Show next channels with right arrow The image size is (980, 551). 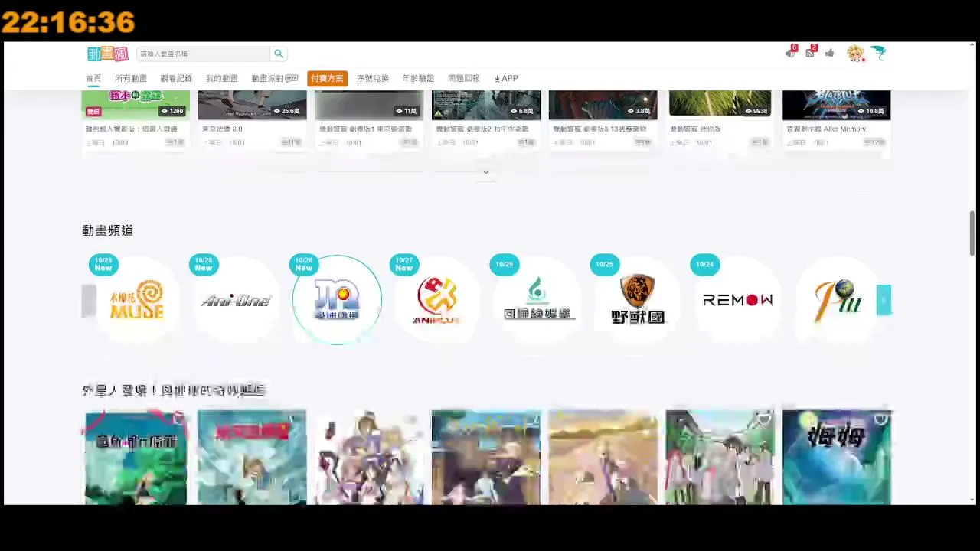[x=884, y=300]
